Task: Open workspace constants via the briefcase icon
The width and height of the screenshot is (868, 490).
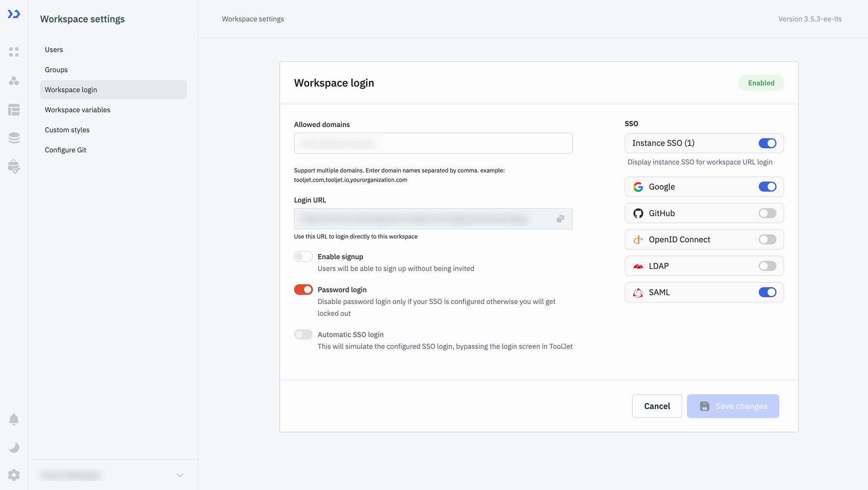Action: click(x=14, y=166)
